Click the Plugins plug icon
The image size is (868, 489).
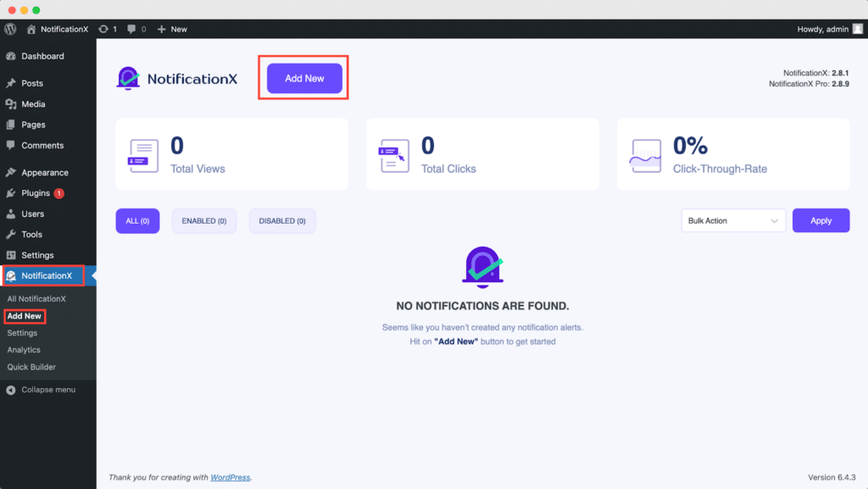(x=10, y=193)
